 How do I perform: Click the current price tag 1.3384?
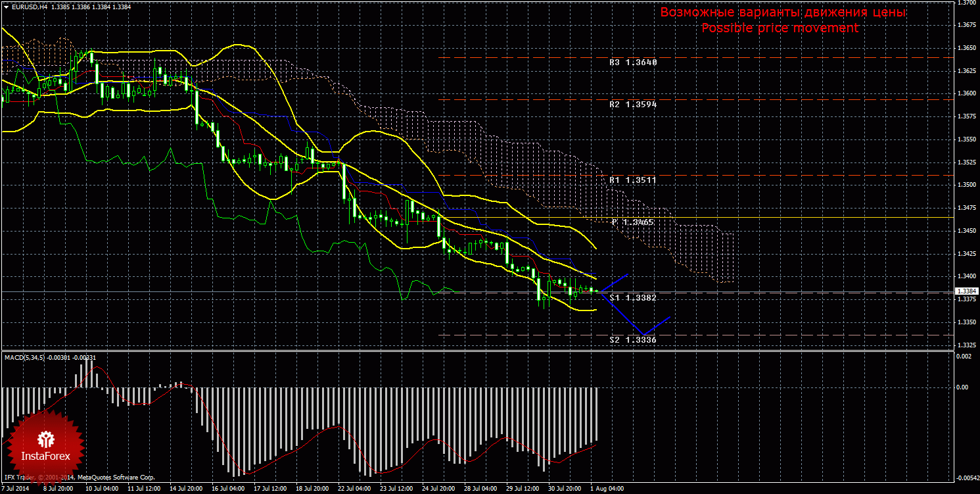click(x=966, y=291)
